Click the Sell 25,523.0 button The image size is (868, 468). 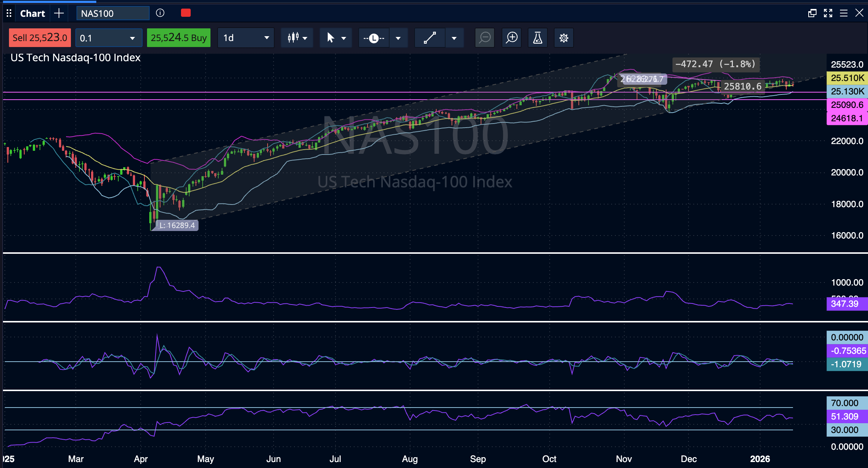tap(40, 37)
